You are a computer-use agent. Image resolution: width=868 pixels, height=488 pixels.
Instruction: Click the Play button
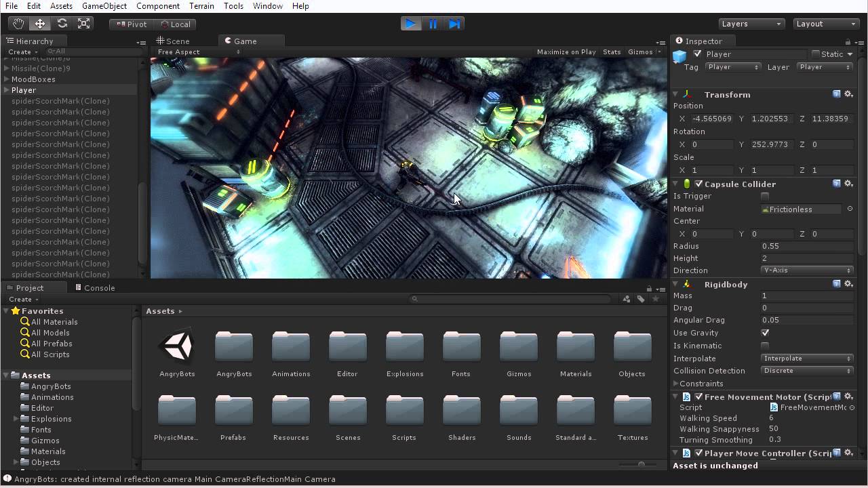coord(411,24)
